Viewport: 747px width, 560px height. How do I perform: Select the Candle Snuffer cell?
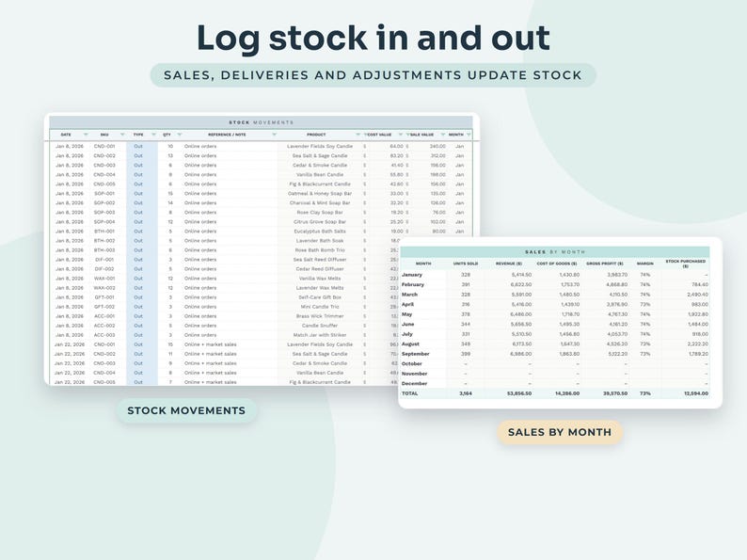pyautogui.click(x=320, y=326)
